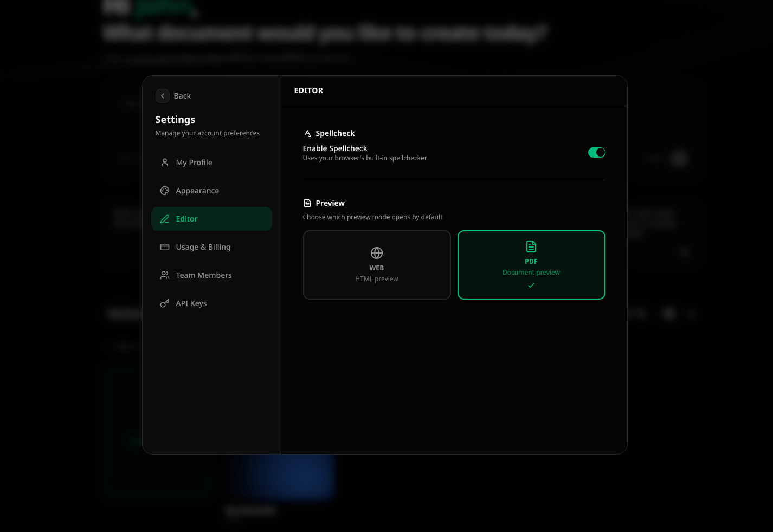Click the document icon beside the Preview heading
Viewport: 773px width, 532px height.
pyautogui.click(x=307, y=203)
